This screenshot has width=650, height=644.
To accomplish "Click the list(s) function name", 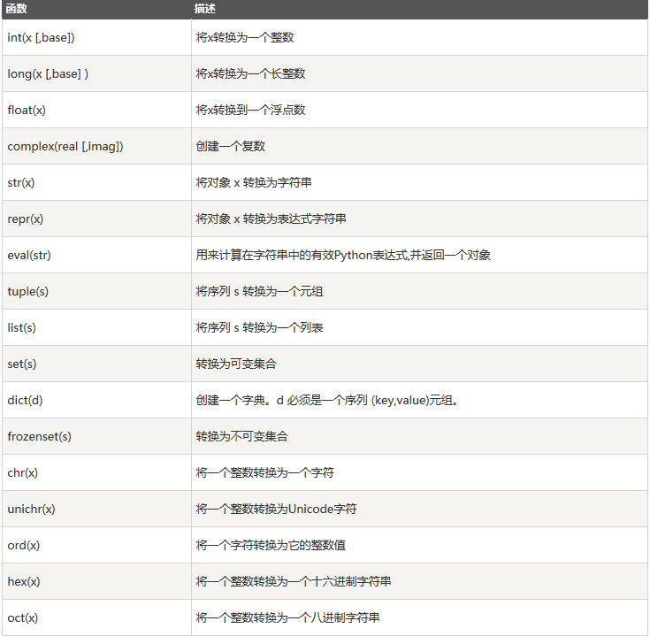I will pyautogui.click(x=22, y=327).
